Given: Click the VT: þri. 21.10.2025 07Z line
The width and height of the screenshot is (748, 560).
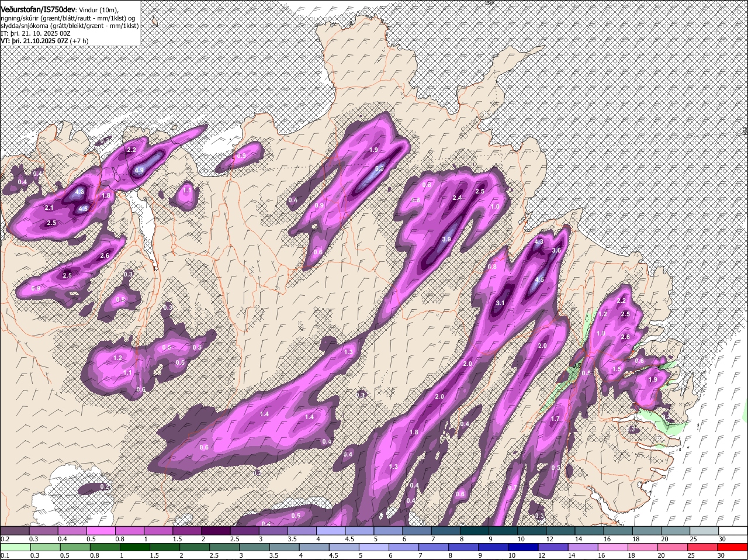Looking at the screenshot, I should coord(34,41).
